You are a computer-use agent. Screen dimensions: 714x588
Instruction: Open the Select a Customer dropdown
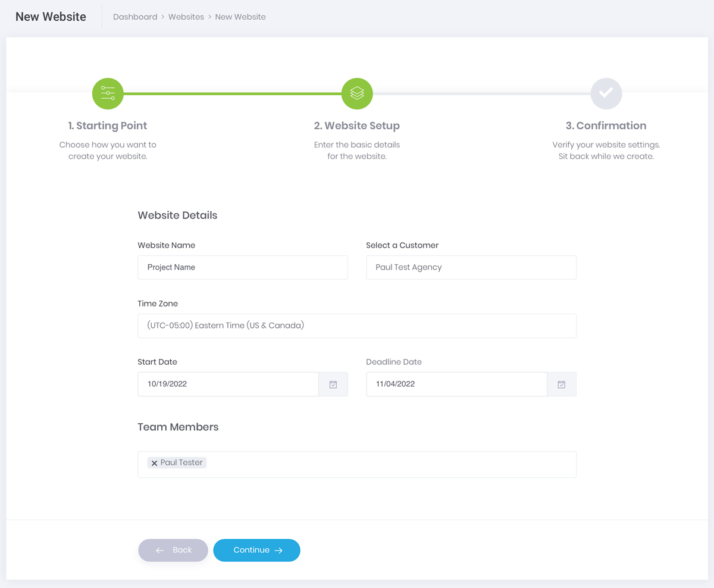tap(471, 267)
